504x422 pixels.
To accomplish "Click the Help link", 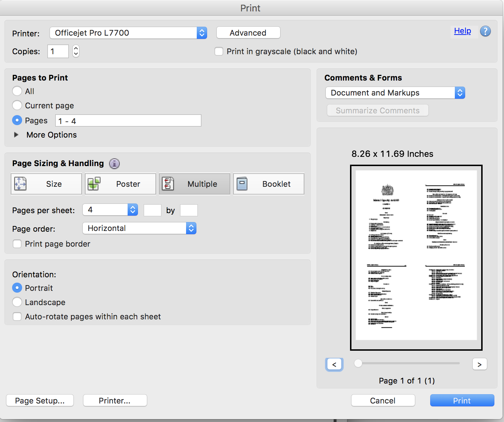I will coord(462,31).
